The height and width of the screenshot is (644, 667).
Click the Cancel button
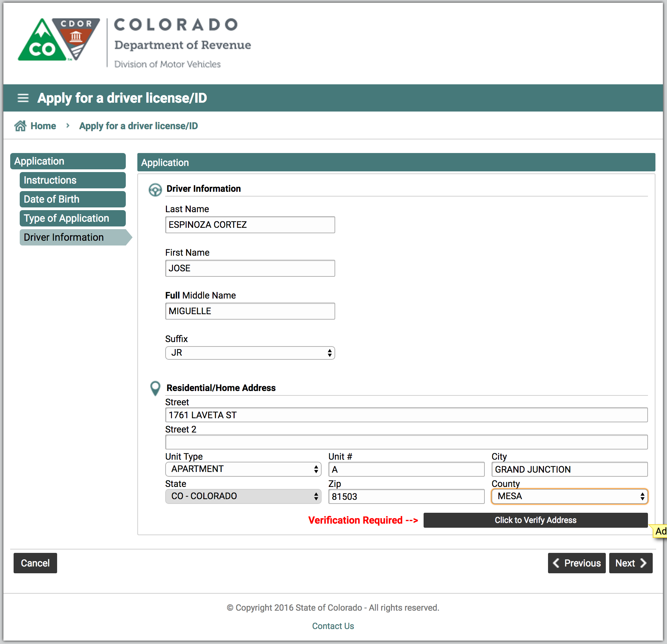click(36, 562)
